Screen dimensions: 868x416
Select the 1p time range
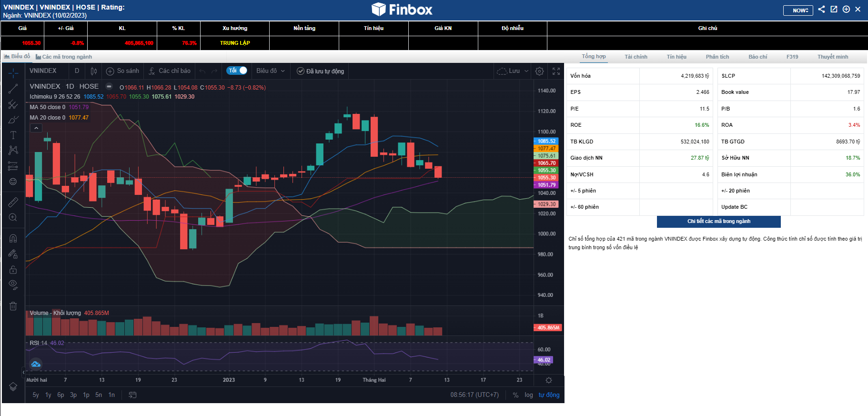pos(86,395)
